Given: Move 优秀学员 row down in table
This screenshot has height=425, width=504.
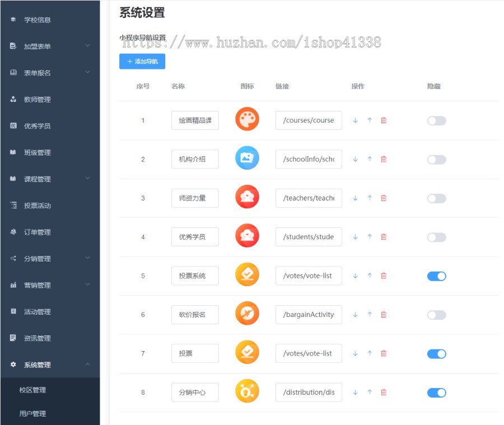Looking at the screenshot, I should pos(355,237).
